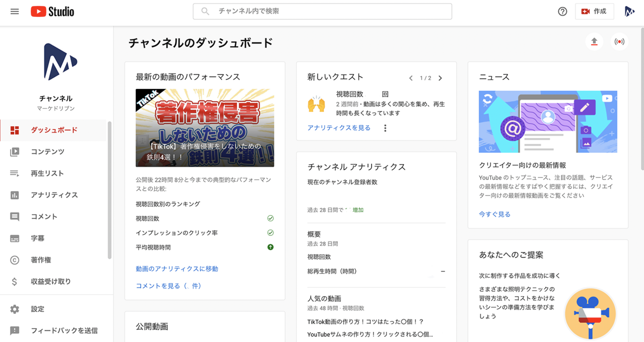This screenshot has width=644, height=342.
Task: Click the 著作権 copyright icon
Action: [14, 260]
